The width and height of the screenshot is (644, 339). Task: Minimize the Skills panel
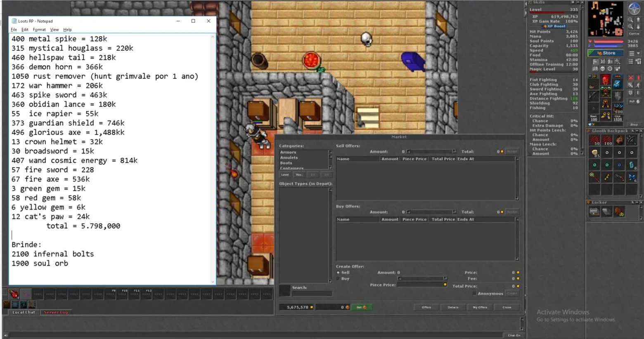coord(578,2)
